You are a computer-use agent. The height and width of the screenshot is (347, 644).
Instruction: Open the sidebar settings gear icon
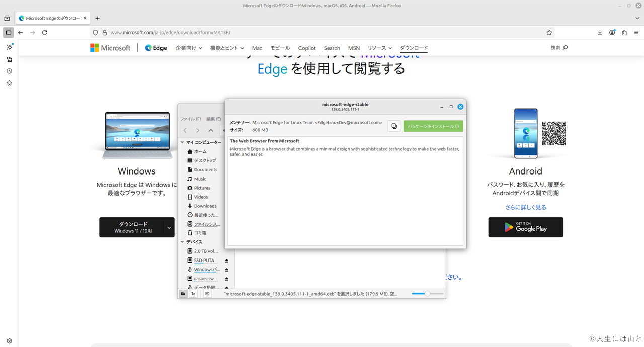click(9, 340)
